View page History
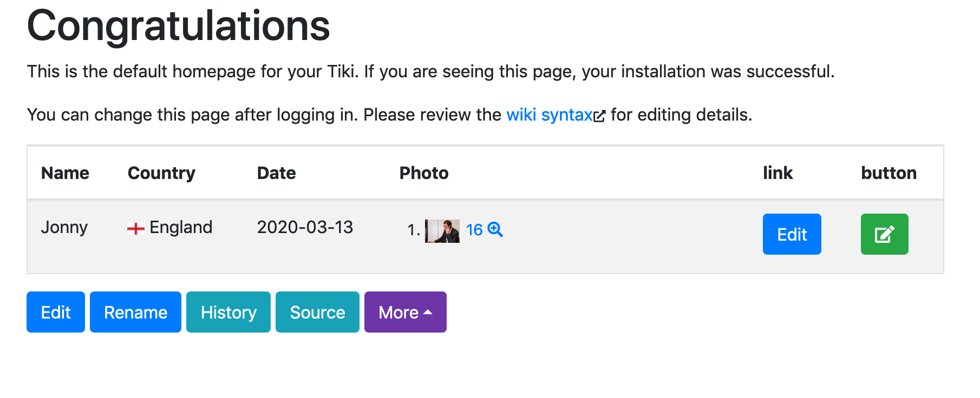 click(228, 312)
